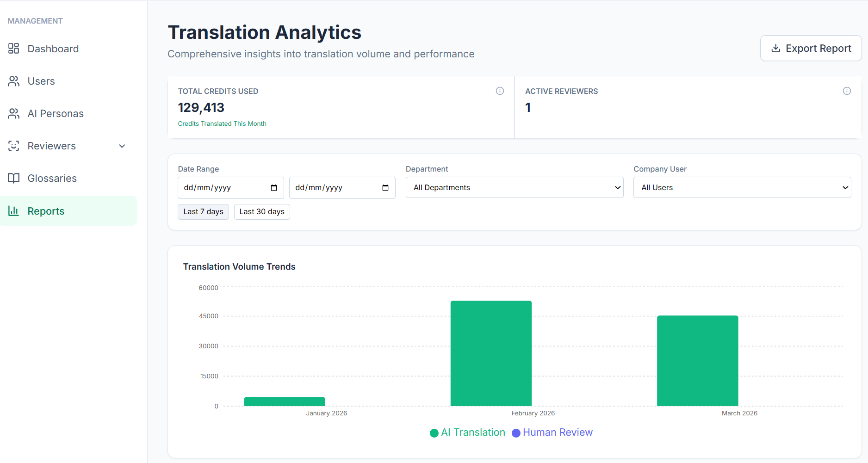
Task: Open the info tooltip beside Total Credits Used
Action: point(500,91)
